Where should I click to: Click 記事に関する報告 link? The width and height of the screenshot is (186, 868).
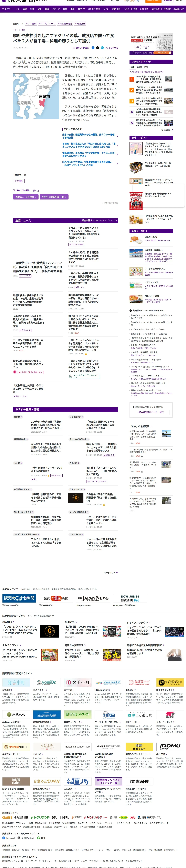110,203
